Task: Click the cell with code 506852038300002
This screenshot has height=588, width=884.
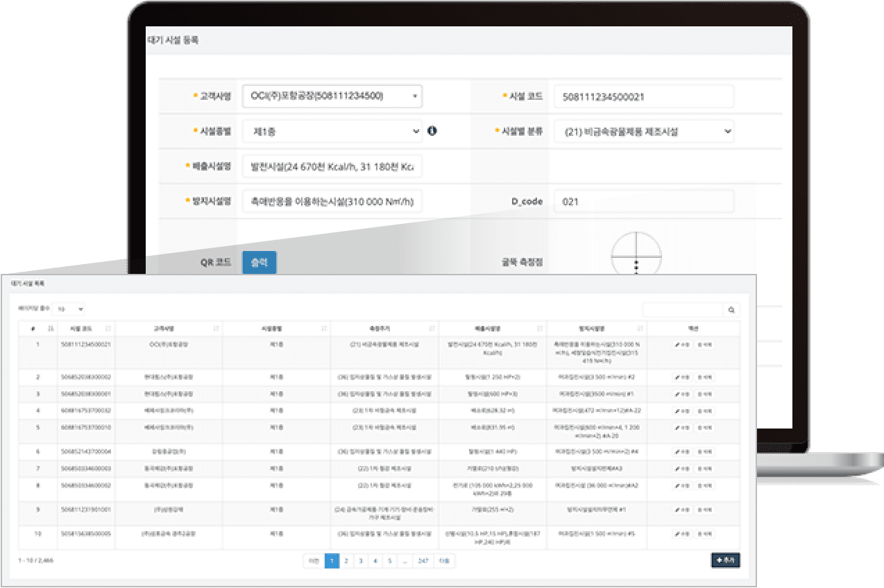Action: pos(86,377)
